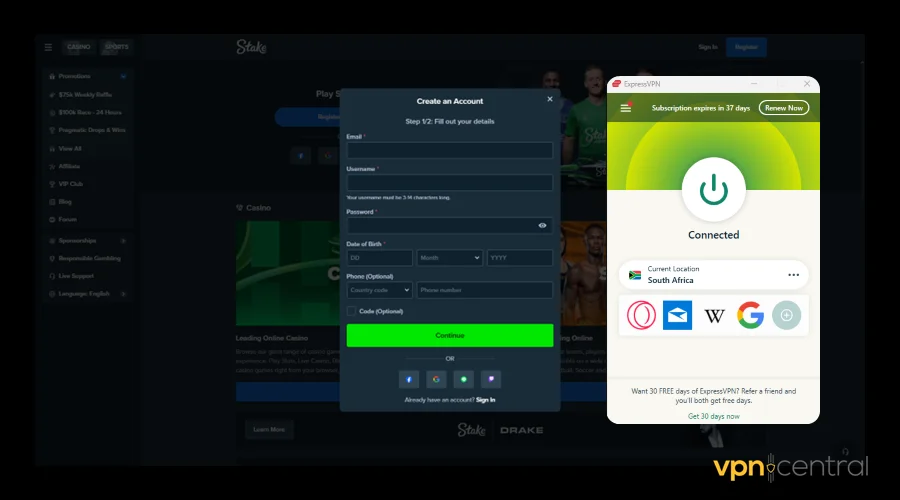
Task: Click the South Africa flag icon
Action: (635, 275)
